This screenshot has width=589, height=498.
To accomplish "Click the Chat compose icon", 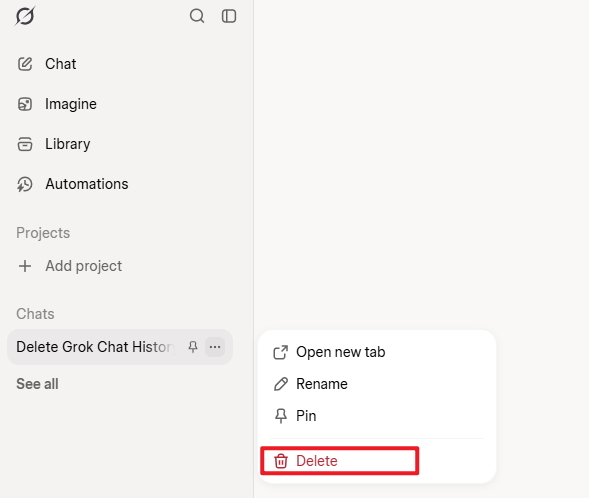I will point(25,64).
